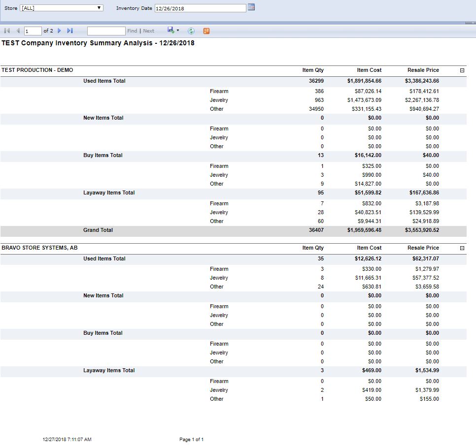Click Used Items cost $1,891,854.66
Viewport: 476px width, 448px height.
tap(364, 81)
